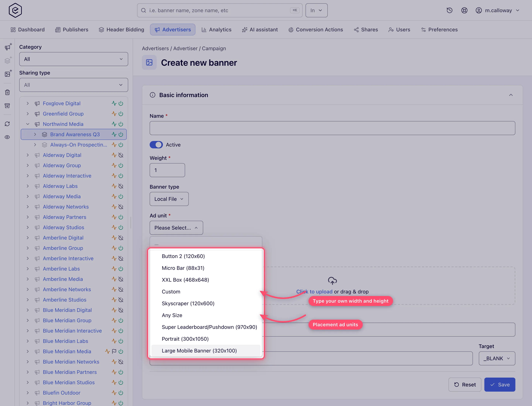Open the Advertiser breadcrumb link
532x406 pixels.
(185, 48)
